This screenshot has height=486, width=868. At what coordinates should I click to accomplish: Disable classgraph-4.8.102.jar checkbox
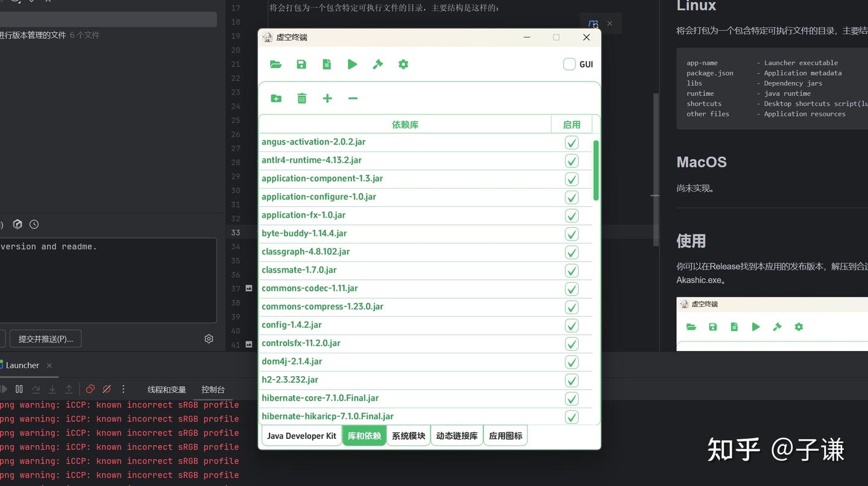click(x=571, y=252)
